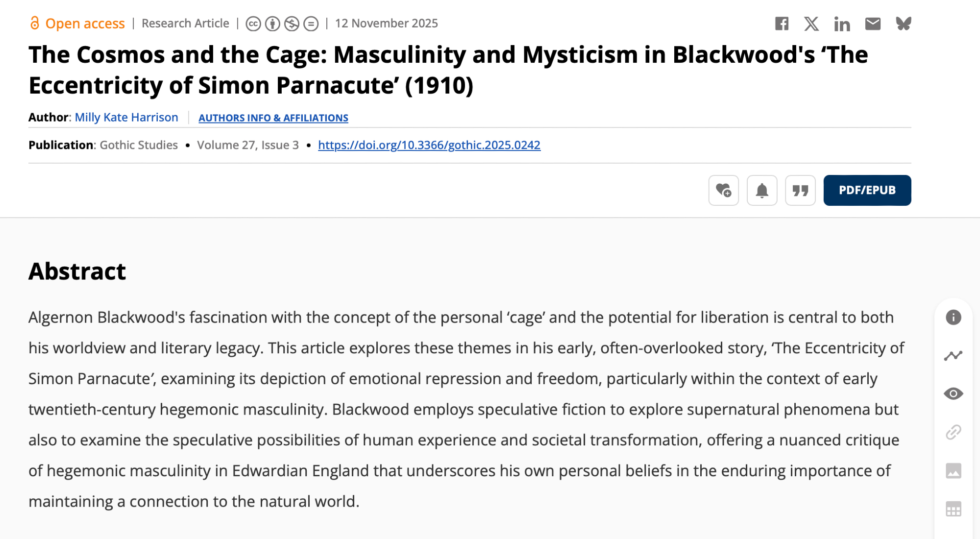
Task: Expand Authors Info & Affiliations
Action: point(273,118)
